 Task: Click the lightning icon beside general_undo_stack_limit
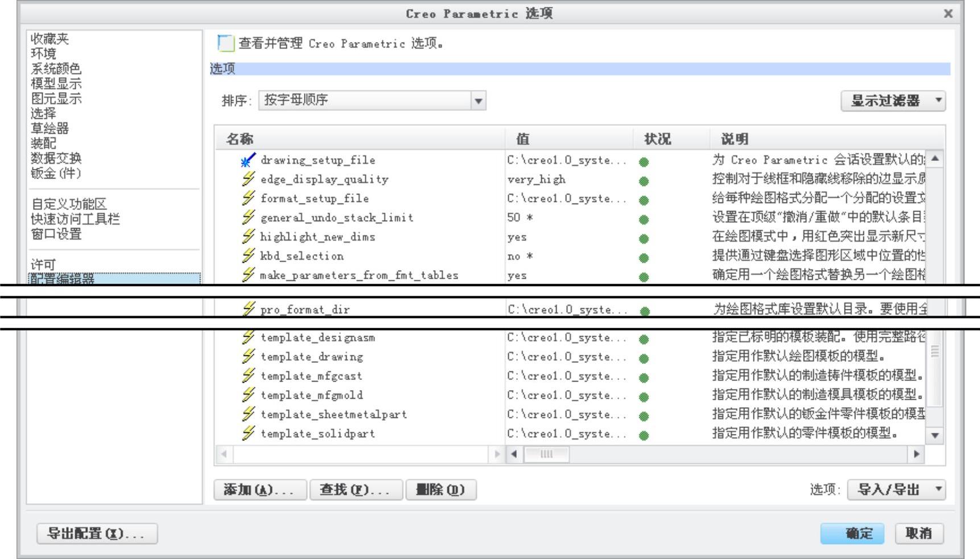click(248, 218)
